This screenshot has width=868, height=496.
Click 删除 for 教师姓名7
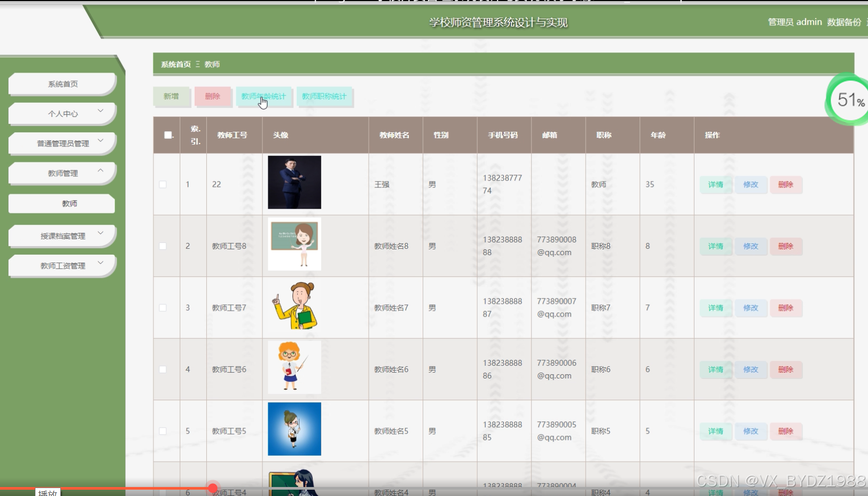[786, 308]
